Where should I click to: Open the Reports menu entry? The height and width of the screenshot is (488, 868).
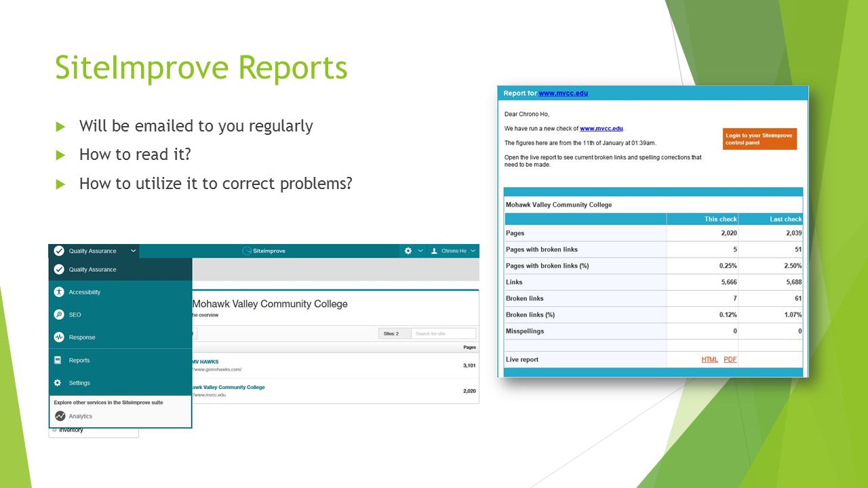(x=121, y=360)
